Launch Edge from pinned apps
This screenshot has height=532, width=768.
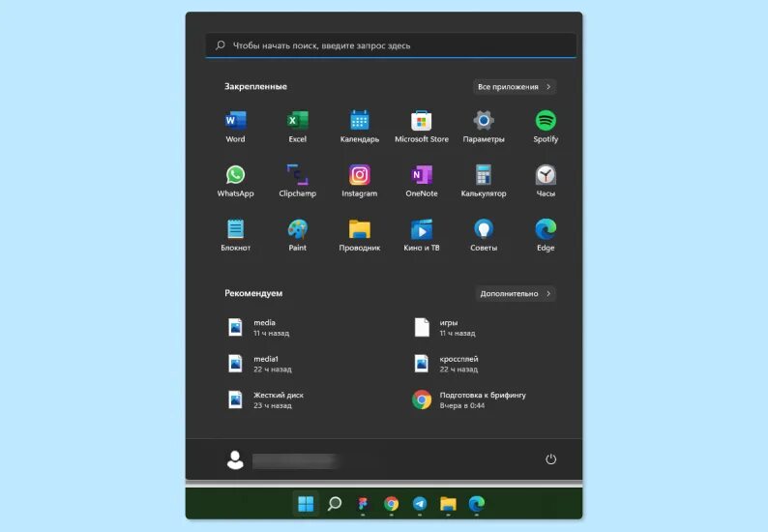pyautogui.click(x=546, y=235)
